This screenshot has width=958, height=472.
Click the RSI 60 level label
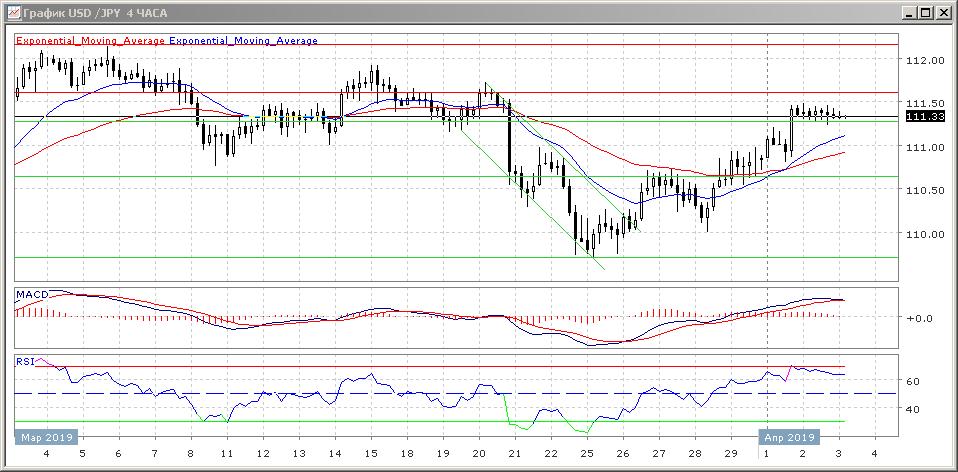click(x=913, y=382)
